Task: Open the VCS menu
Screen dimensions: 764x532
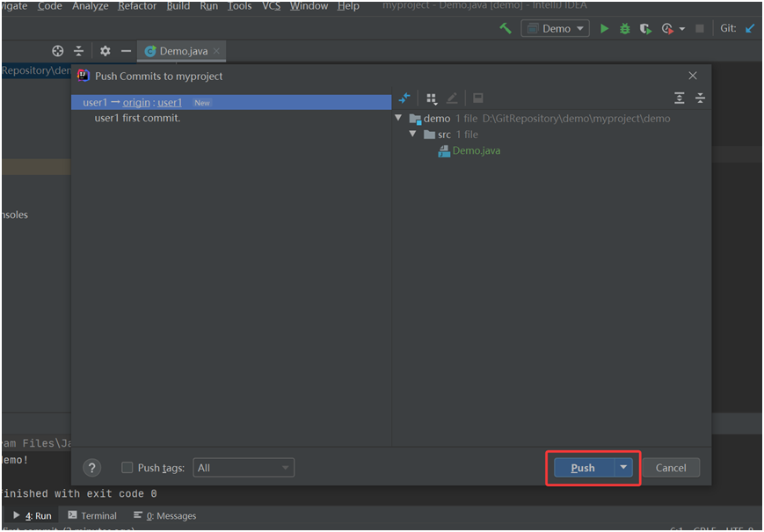Action: pyautogui.click(x=271, y=6)
